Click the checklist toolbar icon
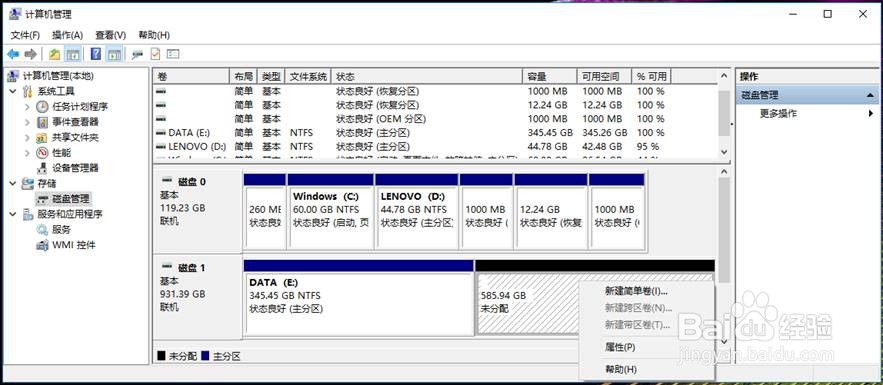This screenshot has width=883, height=385. point(155,54)
